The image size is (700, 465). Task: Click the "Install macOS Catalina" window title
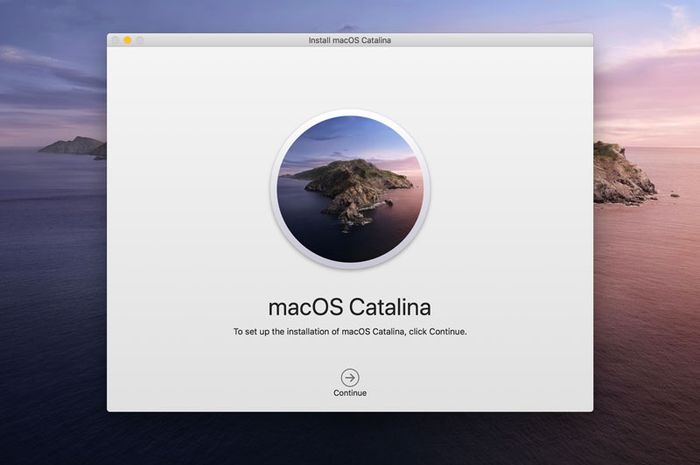click(350, 40)
